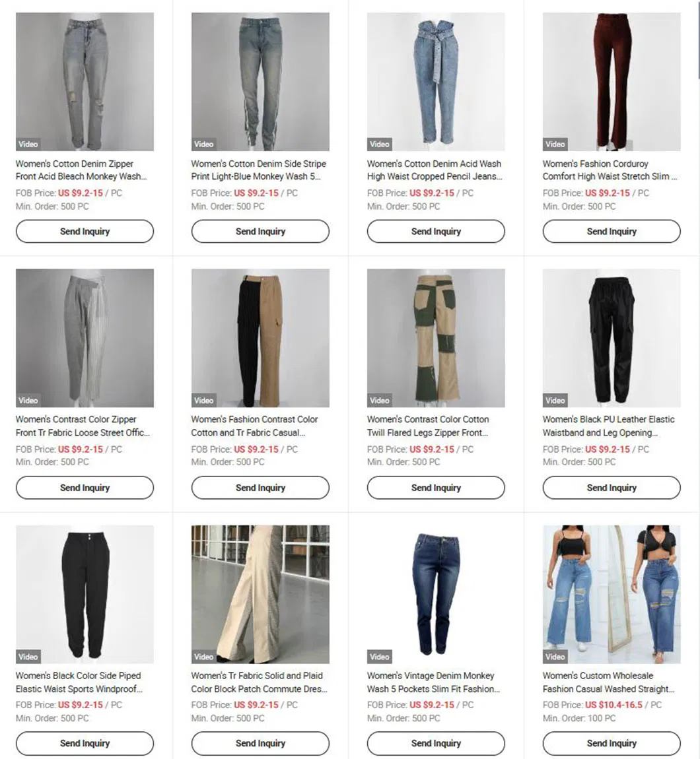Send Inquiry for Custom Wholesale Washed jeans
Image resolution: width=700 pixels, height=759 pixels.
612,743
